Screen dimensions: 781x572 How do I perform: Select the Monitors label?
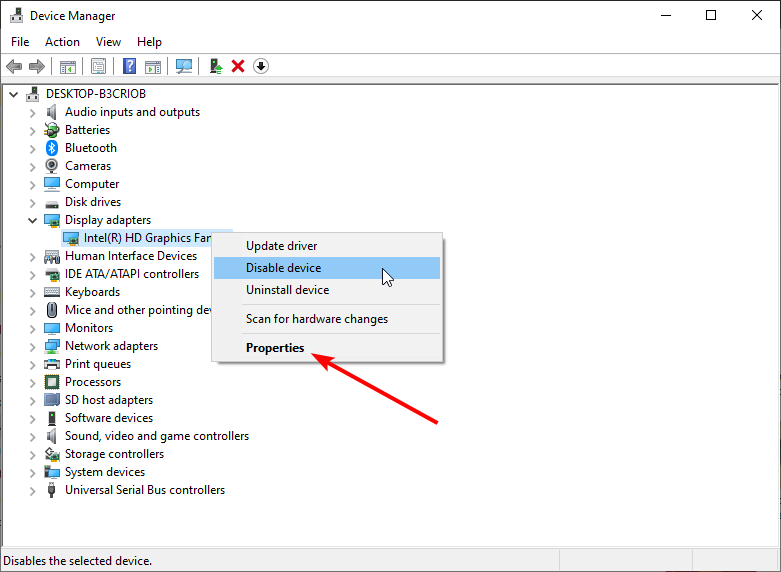click(x=89, y=328)
